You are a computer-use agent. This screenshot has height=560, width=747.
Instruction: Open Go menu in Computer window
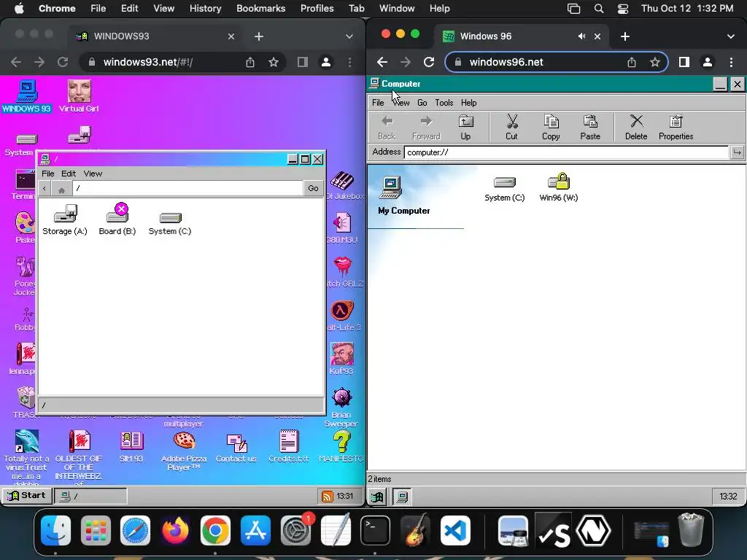422,103
